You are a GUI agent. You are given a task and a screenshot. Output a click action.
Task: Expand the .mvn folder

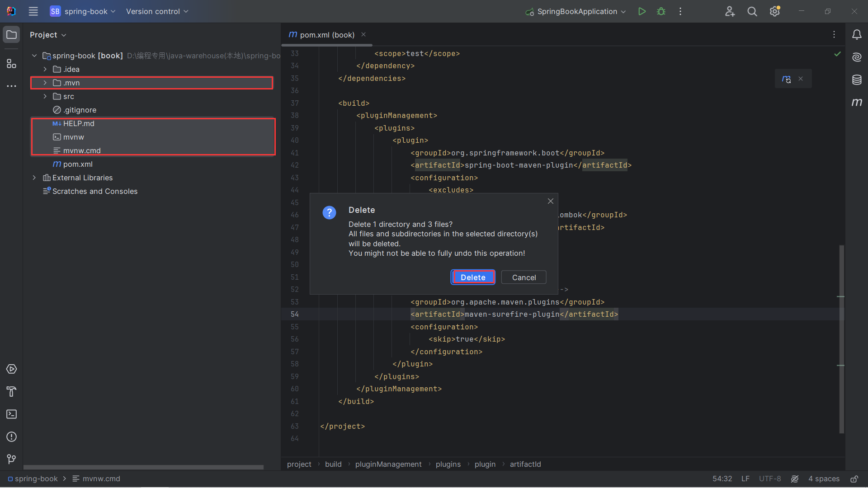tap(45, 83)
